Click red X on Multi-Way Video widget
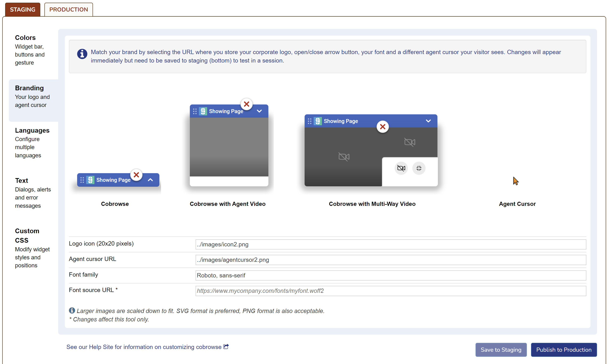Screen dimensions: 610x364 pos(382,127)
